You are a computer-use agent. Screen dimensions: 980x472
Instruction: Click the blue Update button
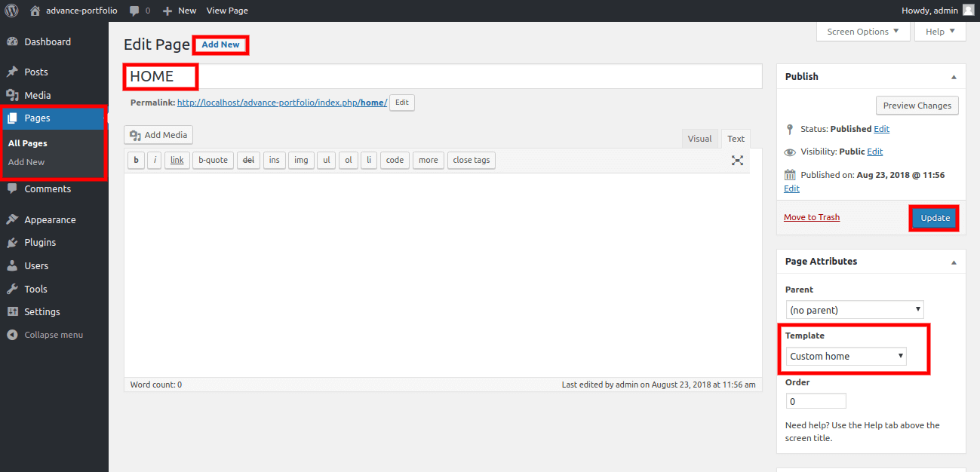coord(935,218)
